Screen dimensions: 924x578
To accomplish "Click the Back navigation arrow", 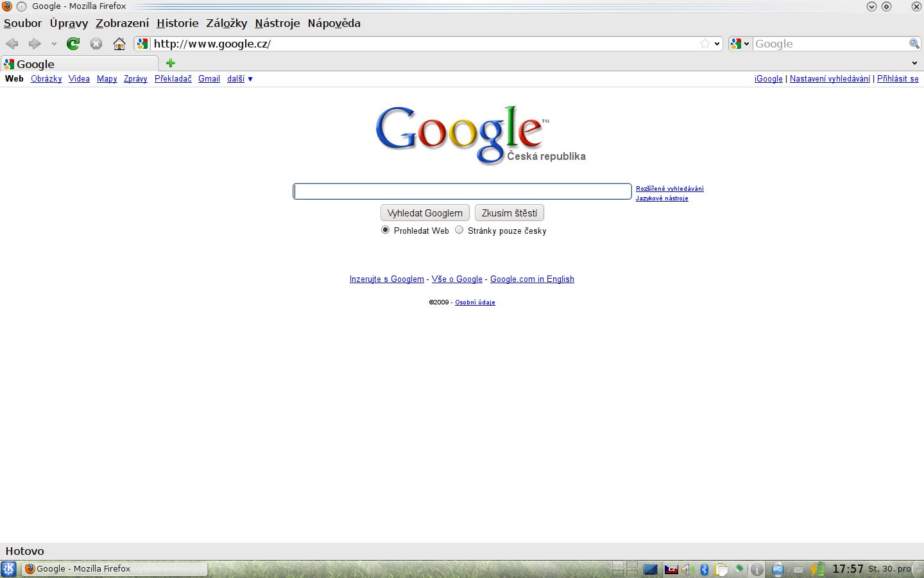I will pos(12,44).
